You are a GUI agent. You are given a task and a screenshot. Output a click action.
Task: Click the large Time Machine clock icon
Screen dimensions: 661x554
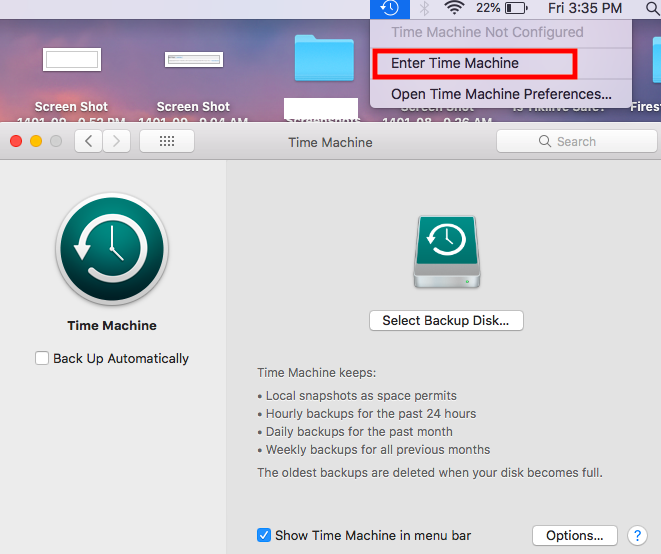[x=112, y=249]
